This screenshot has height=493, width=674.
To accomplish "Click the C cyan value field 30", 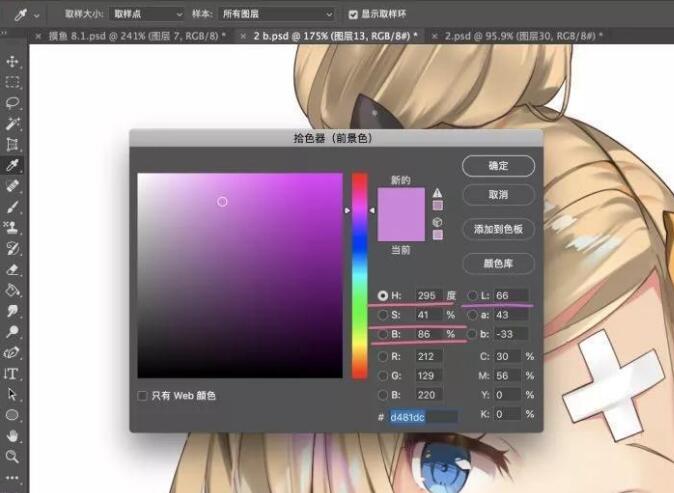I will click(508, 356).
